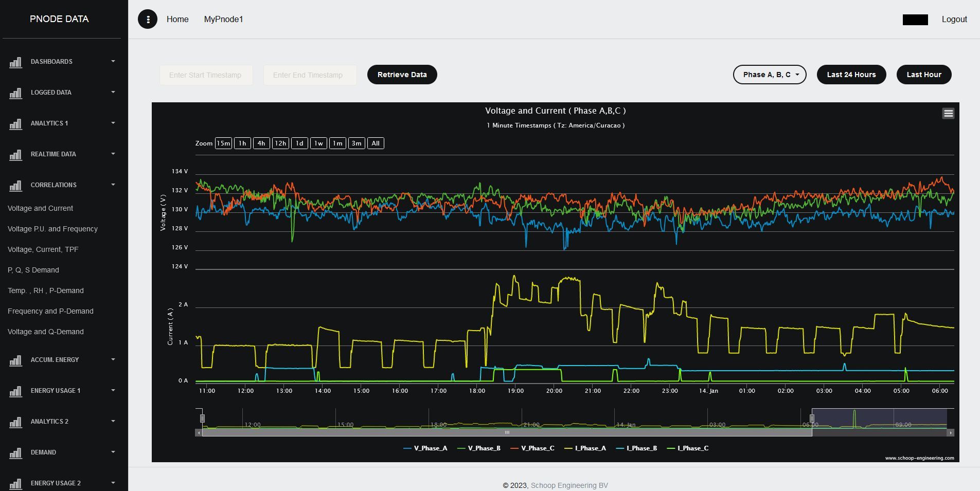Click the Last Hour button
The height and width of the screenshot is (491, 980).
click(x=924, y=75)
